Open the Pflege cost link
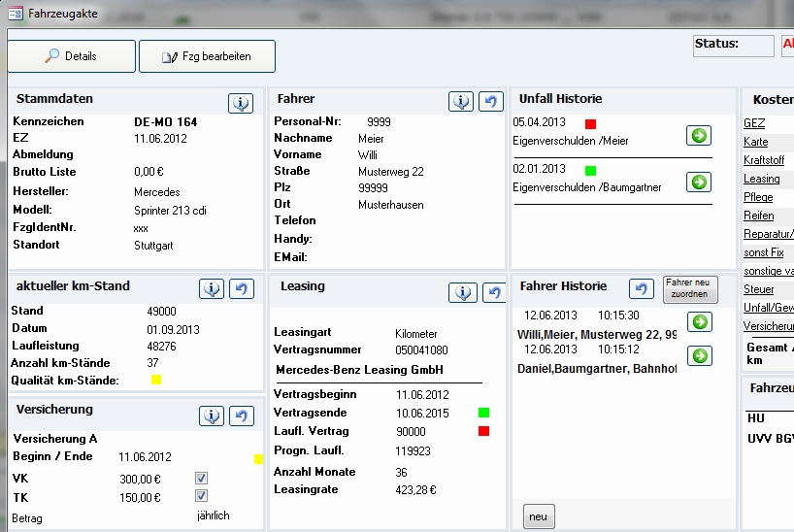The width and height of the screenshot is (794, 532). click(758, 197)
